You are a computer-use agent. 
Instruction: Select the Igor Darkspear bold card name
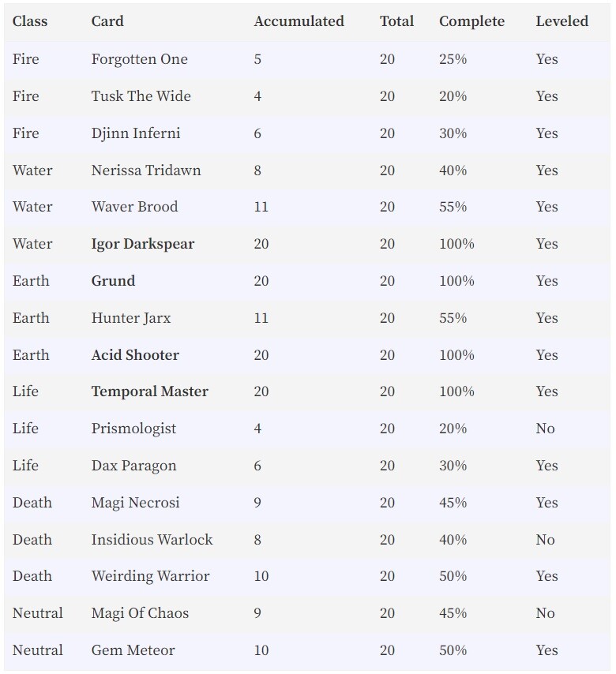(x=143, y=244)
